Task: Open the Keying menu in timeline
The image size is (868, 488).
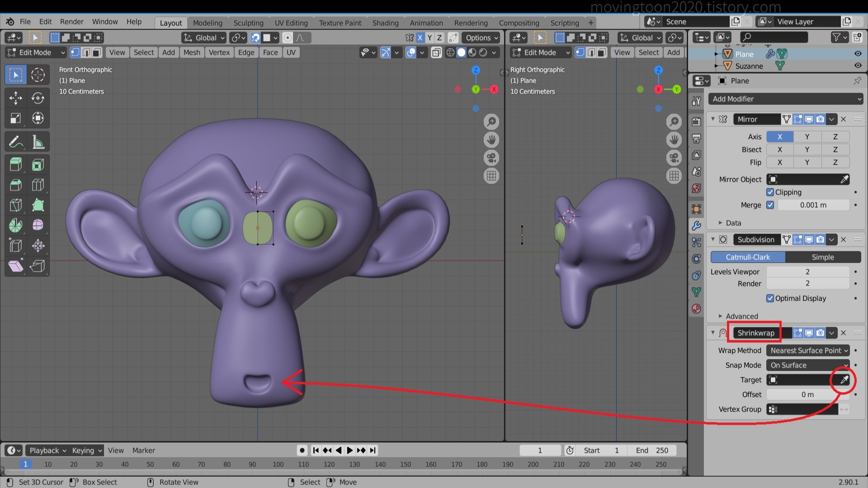Action: click(86, 450)
